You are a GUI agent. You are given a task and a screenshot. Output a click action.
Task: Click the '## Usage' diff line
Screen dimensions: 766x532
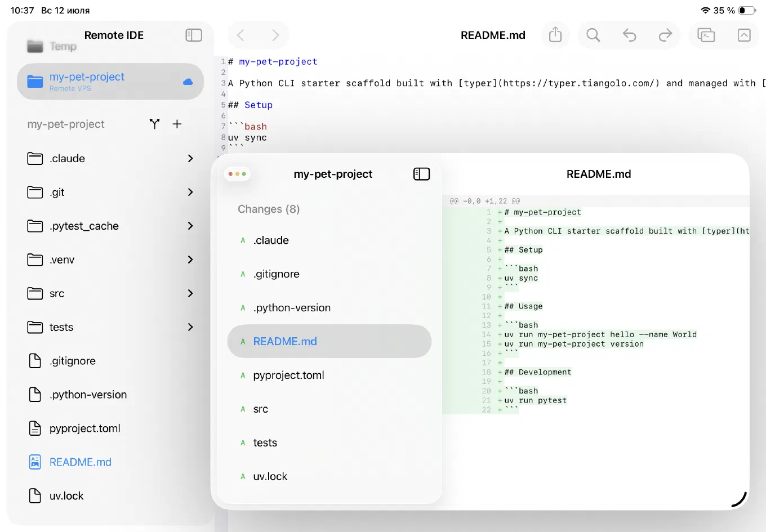[523, 306]
